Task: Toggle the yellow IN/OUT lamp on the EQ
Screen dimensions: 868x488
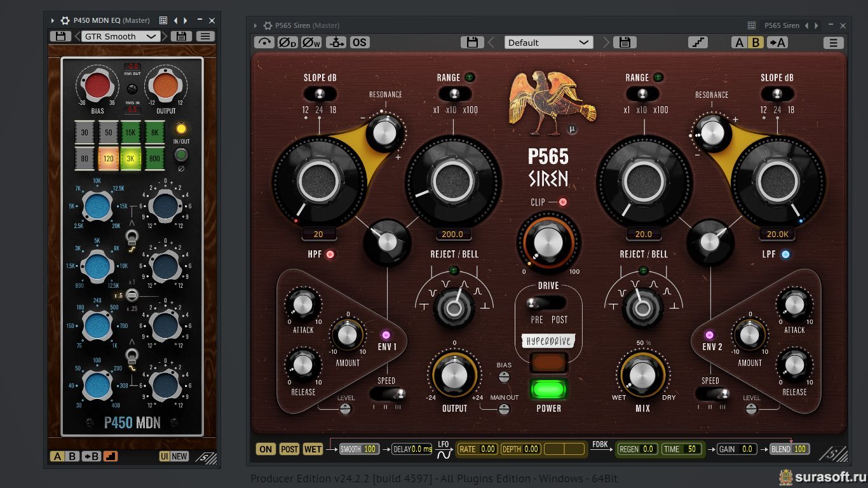Action: coord(181,128)
